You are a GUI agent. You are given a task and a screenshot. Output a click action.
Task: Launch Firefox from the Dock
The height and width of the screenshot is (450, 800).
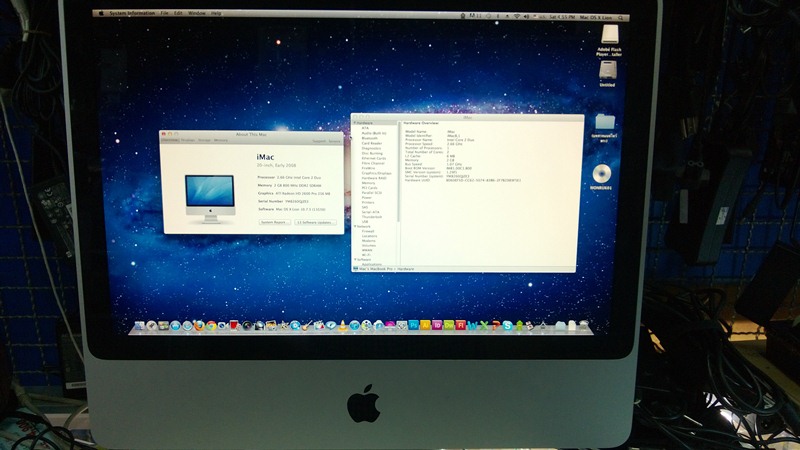199,326
